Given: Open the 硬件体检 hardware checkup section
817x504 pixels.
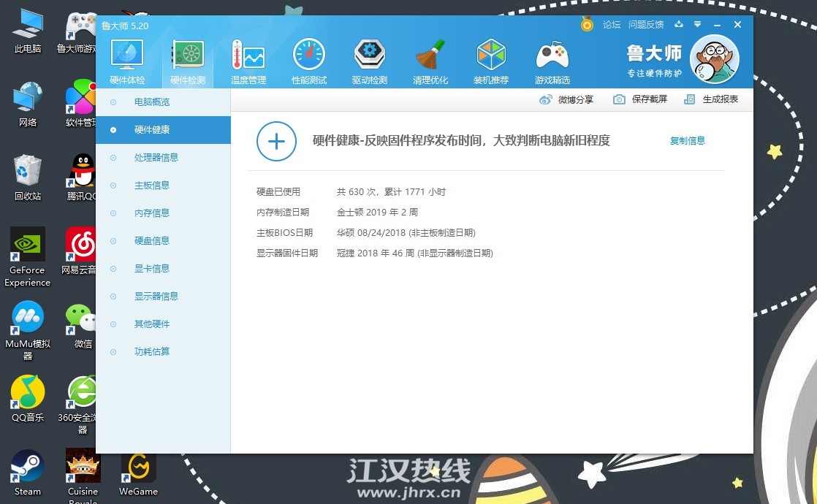Looking at the screenshot, I should (127, 61).
